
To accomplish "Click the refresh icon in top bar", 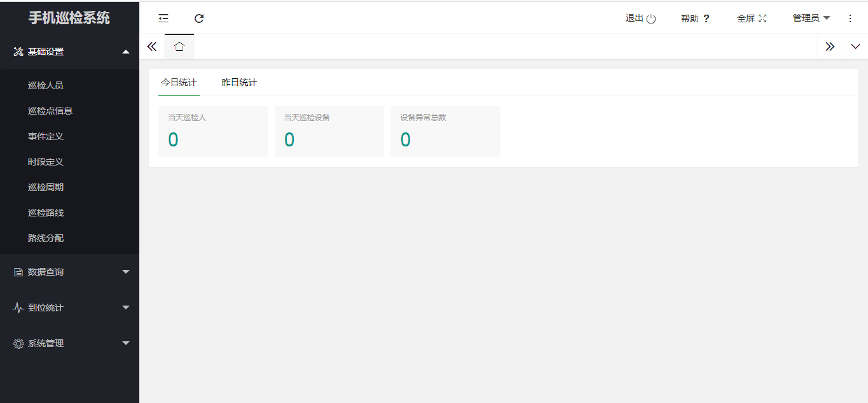I will 199,18.
